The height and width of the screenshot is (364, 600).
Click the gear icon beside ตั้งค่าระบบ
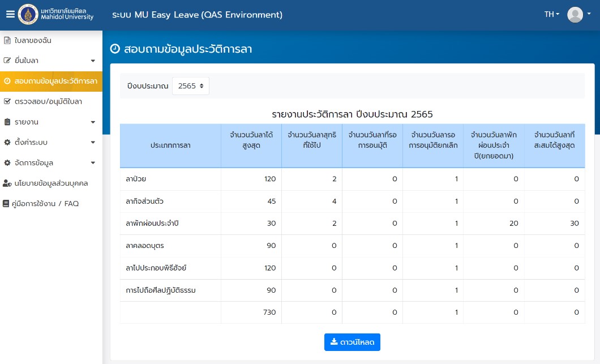point(7,143)
